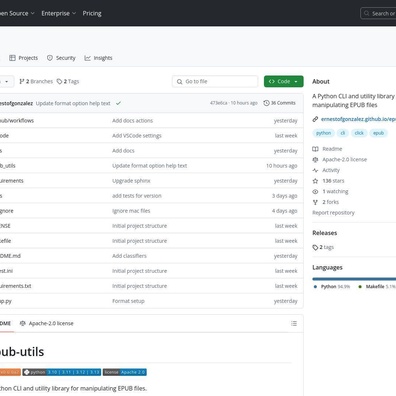The image size is (396, 396).
Task: Click the python versions badge in README
Action: [62, 372]
